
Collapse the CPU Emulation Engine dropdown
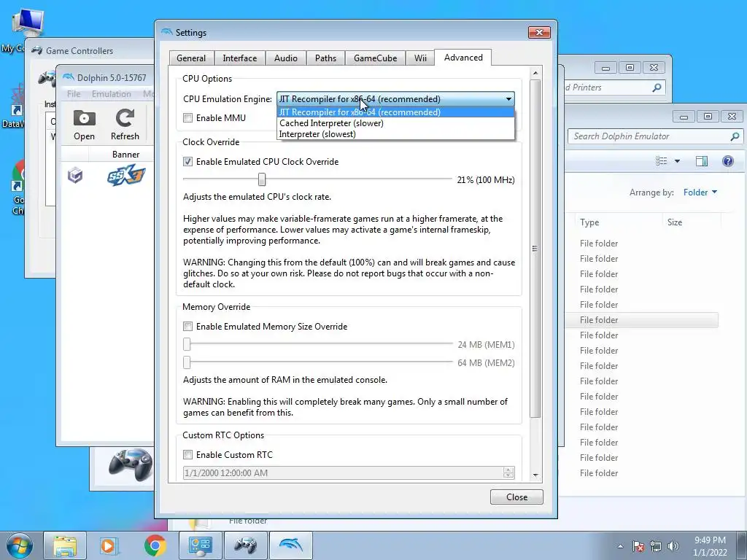508,99
